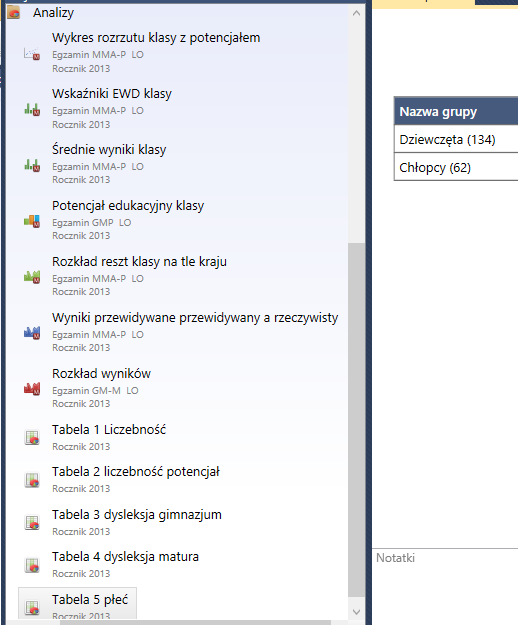Click the table icon beside Tabela 1 Liczebność

tap(32, 438)
